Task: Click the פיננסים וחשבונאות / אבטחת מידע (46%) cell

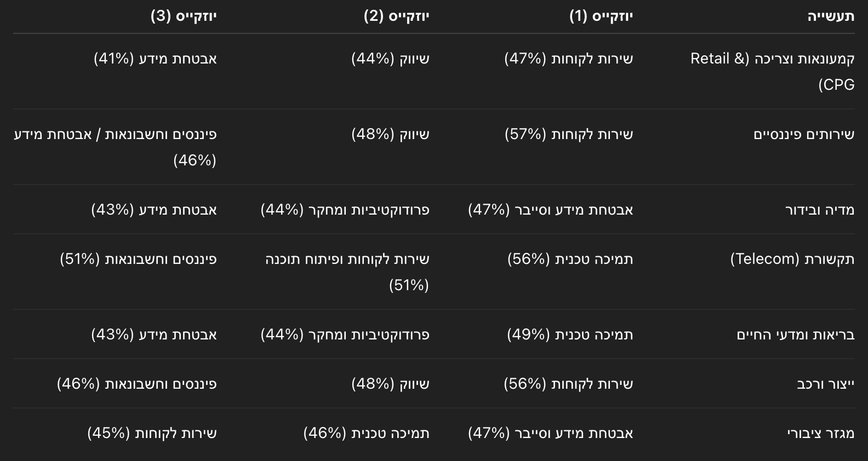Action: click(115, 147)
